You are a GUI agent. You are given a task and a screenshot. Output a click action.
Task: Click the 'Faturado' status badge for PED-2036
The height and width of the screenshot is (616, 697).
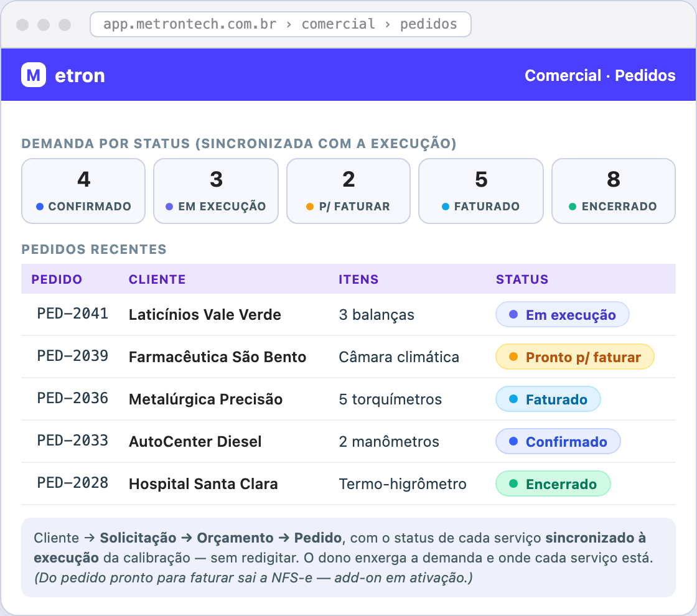[548, 399]
